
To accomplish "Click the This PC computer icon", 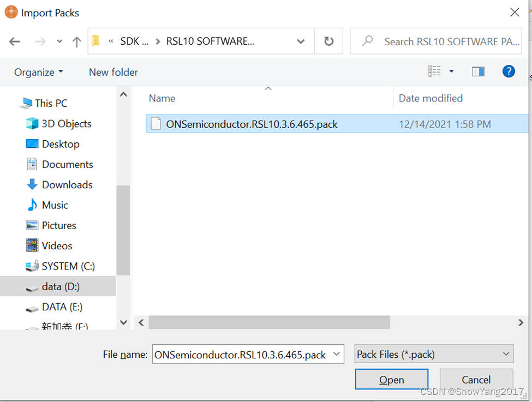I will (x=26, y=103).
